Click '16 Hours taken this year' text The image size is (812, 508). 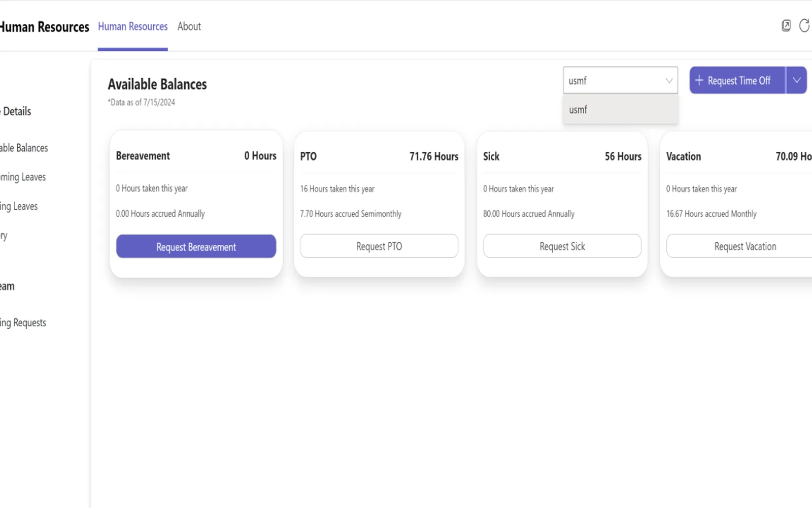337,189
